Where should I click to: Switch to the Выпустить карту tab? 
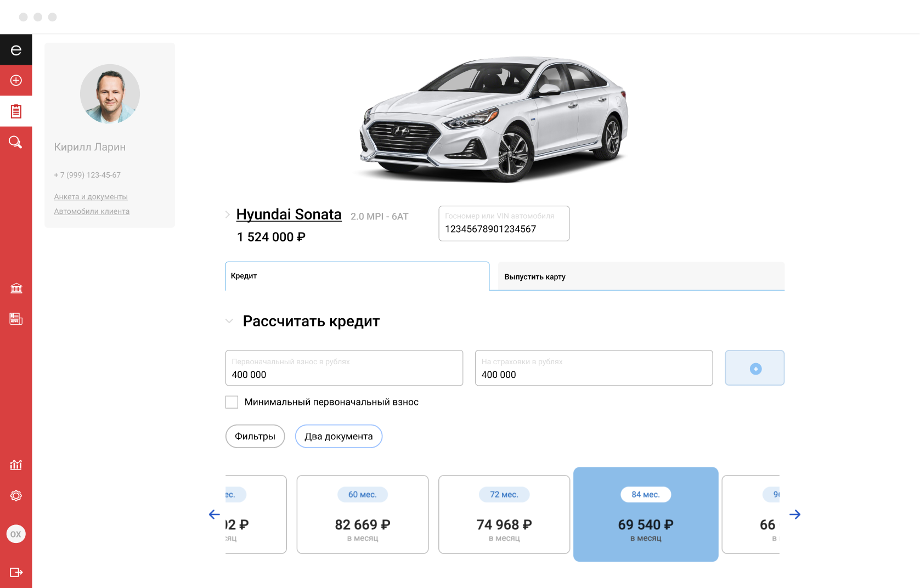coord(641,276)
